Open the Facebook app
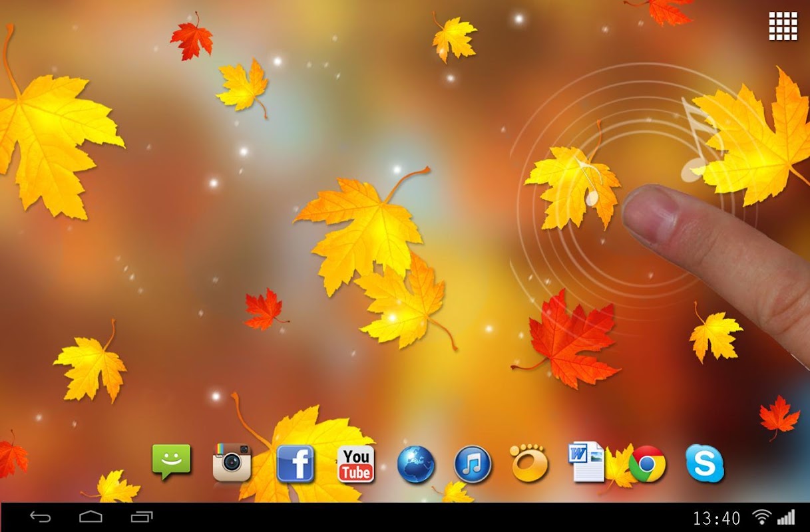Viewport: 810px width, 532px height. [295, 464]
